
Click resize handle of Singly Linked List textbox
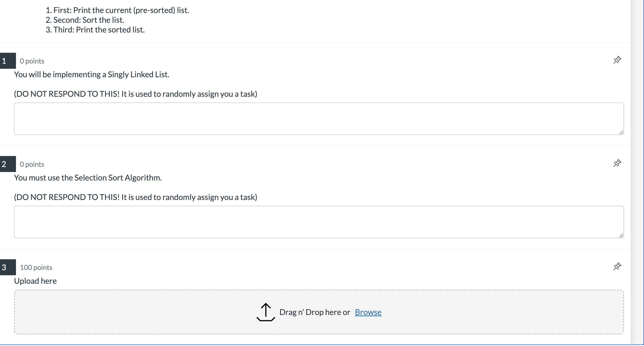(x=621, y=132)
